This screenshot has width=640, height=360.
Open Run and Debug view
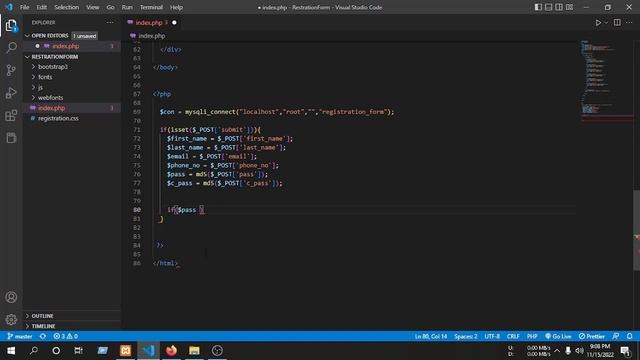11,93
